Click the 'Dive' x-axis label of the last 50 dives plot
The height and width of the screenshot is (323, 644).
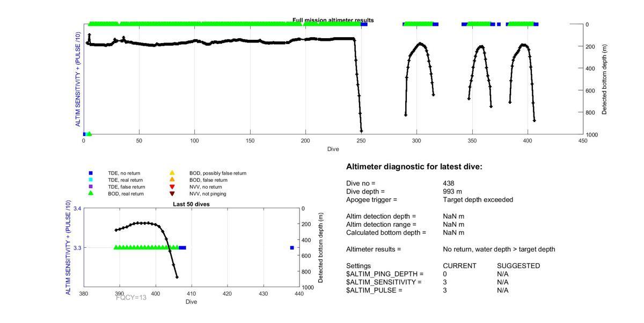(191, 302)
